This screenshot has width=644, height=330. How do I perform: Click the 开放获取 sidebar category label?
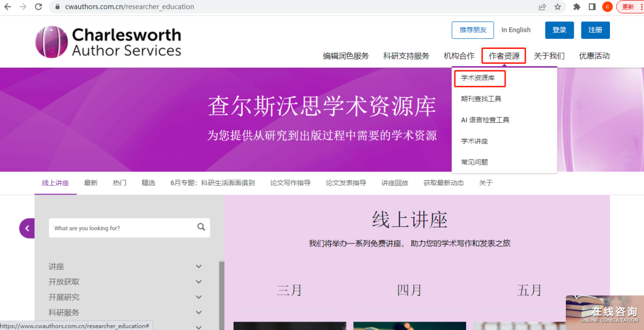coord(64,282)
